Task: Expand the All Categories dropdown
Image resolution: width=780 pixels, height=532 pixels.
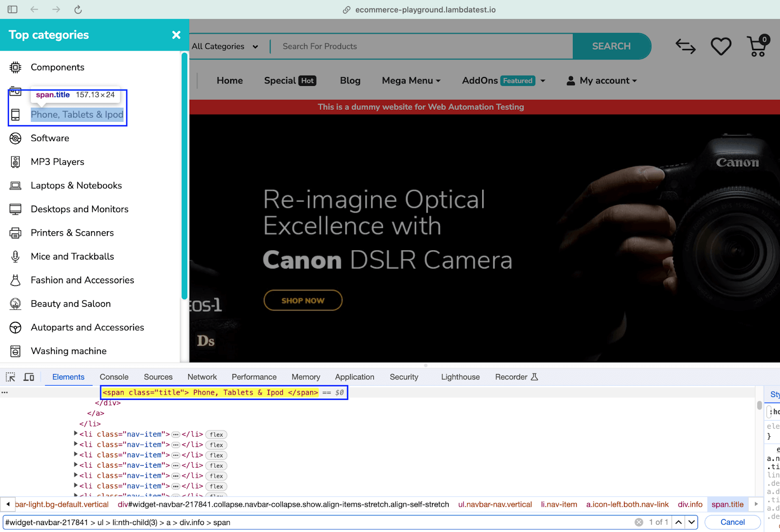Action: coord(225,46)
